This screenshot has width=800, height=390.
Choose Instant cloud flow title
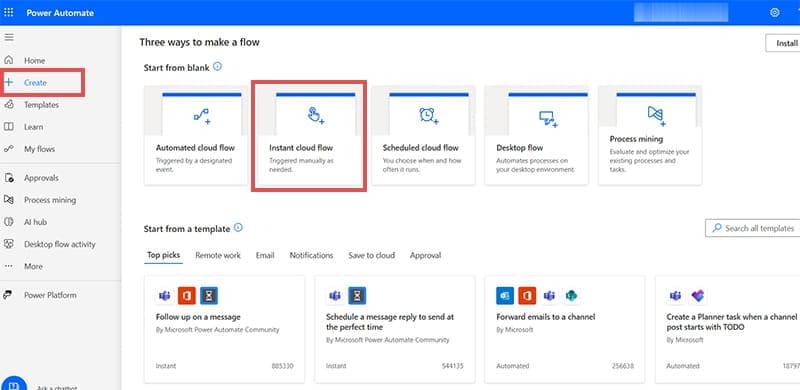[301, 148]
